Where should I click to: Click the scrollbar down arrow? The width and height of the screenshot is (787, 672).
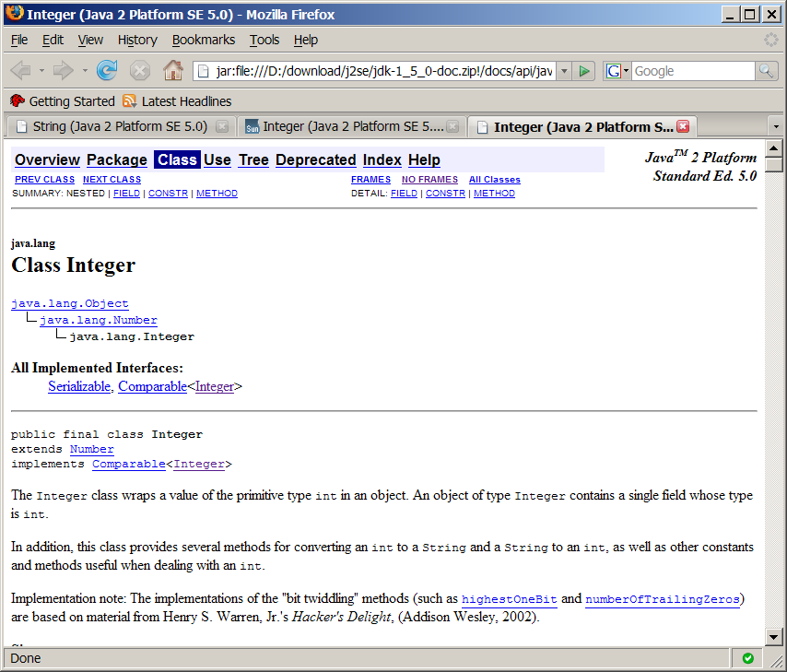coord(773,637)
